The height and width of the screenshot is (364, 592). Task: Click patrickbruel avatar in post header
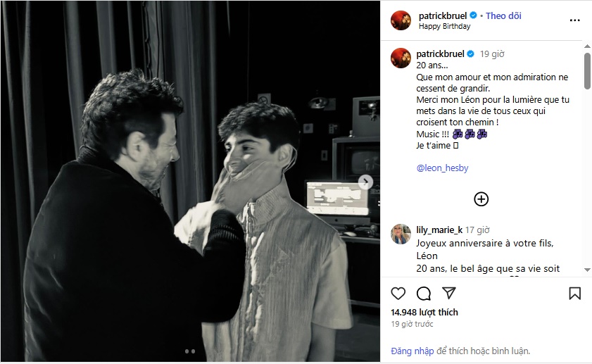[401, 20]
